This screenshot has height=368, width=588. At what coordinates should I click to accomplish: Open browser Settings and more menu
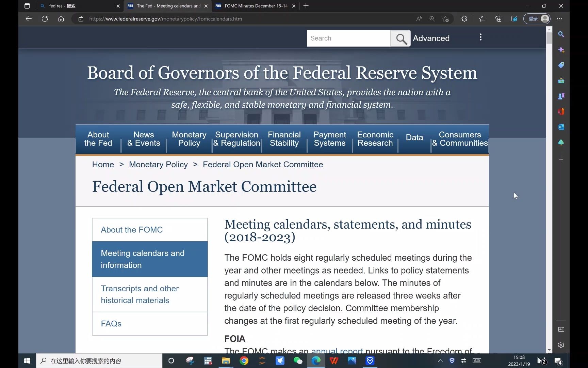[559, 19]
